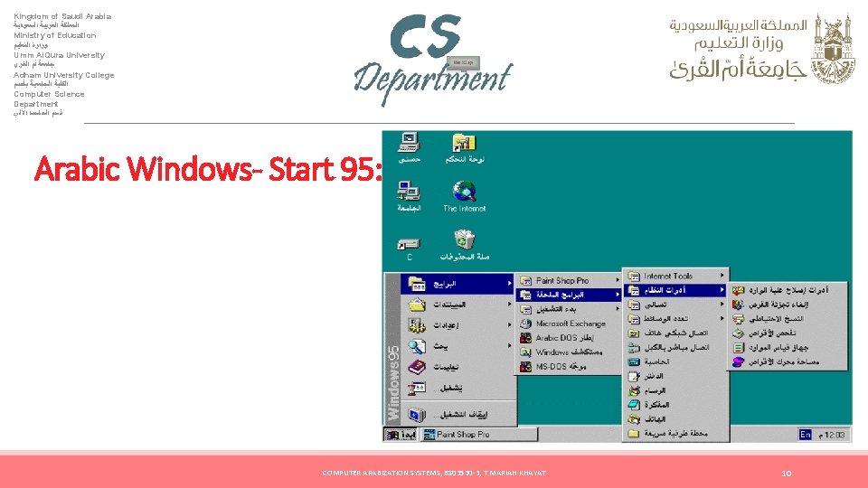Open the Recycle Bin (سلة المحذوفات) icon
The height and width of the screenshot is (488, 868).
click(x=465, y=245)
